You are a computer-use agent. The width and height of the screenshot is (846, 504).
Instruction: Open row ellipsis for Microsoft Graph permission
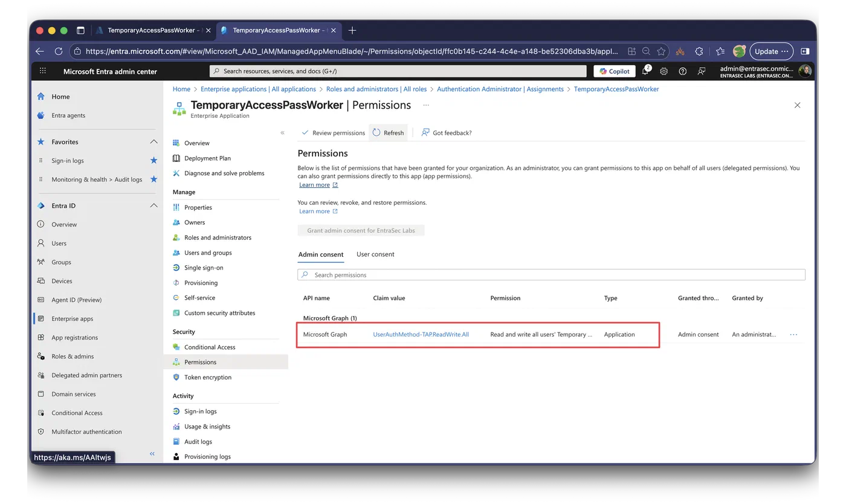point(793,334)
